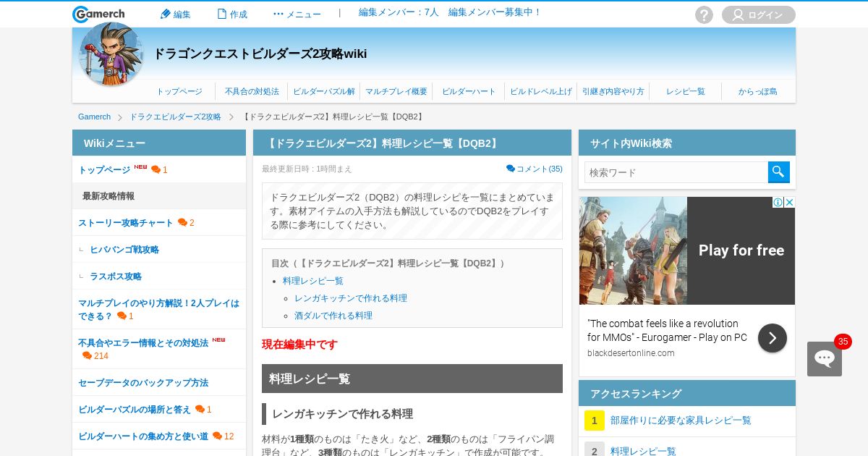The height and width of the screenshot is (456, 868).
Task: Click the Dragon Quest Builders character avatar
Action: coord(111,54)
